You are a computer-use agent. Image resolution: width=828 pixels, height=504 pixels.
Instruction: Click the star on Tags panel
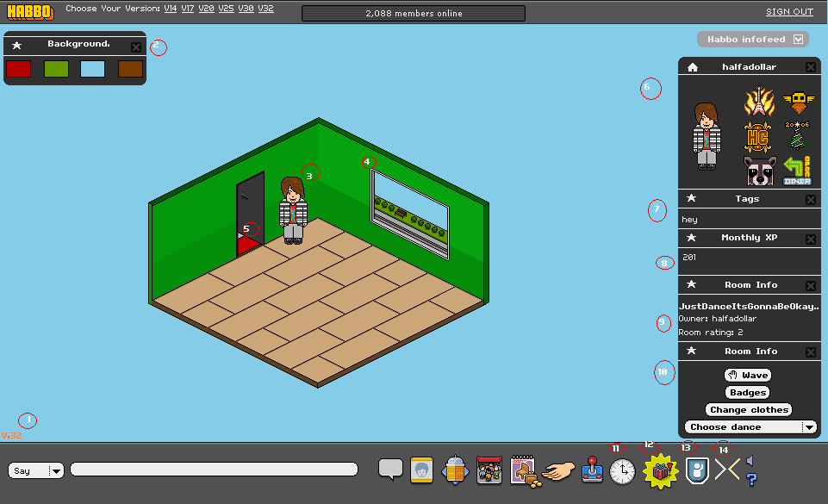[x=691, y=198]
